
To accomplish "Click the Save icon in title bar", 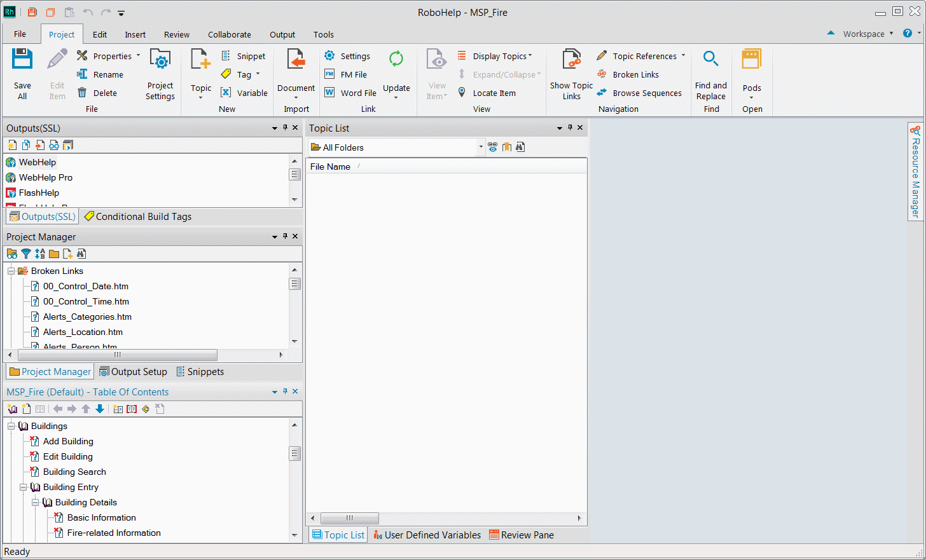I will 32,12.
